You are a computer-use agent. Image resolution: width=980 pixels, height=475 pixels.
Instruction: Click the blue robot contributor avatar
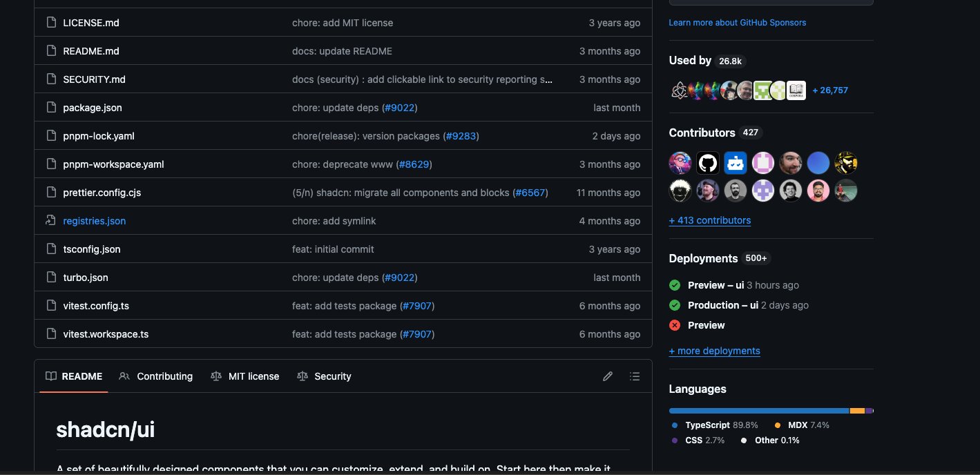736,163
